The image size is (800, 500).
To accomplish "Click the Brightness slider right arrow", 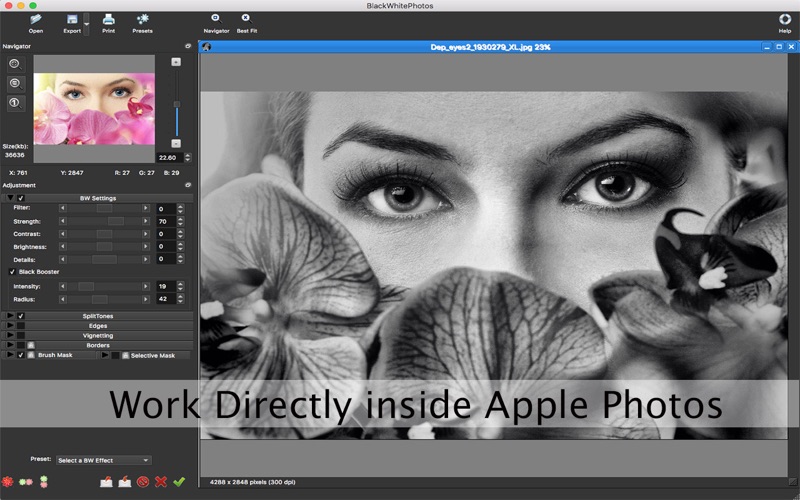I will point(146,247).
